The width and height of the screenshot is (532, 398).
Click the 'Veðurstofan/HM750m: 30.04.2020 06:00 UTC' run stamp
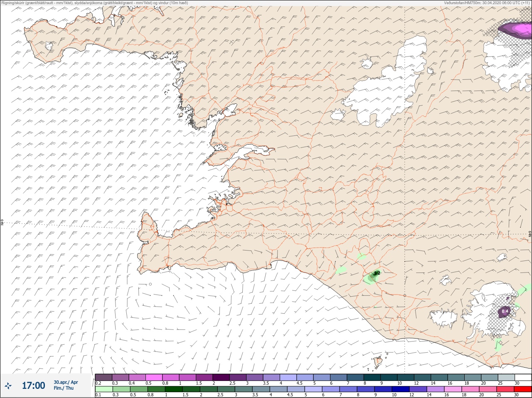tap(486, 2)
